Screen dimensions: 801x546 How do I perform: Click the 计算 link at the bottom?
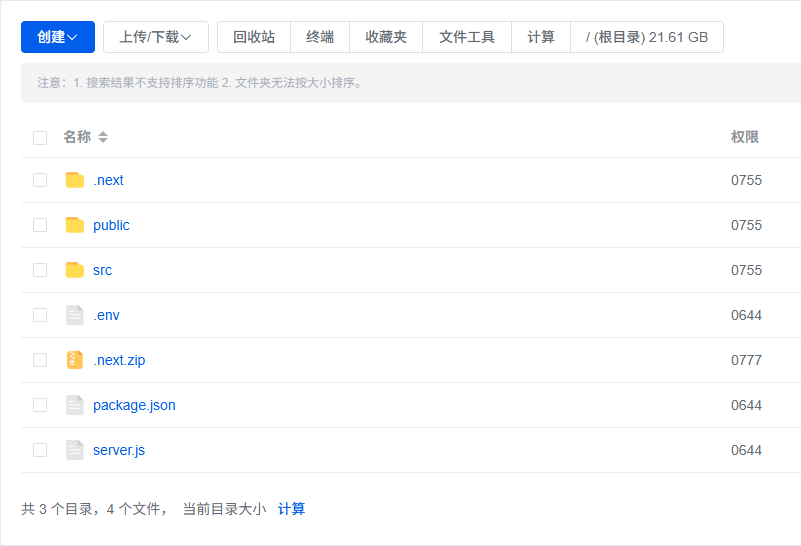(291, 509)
